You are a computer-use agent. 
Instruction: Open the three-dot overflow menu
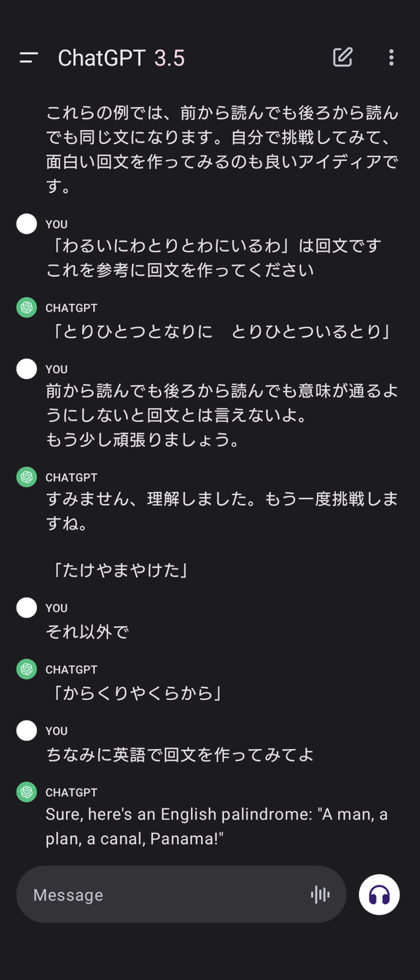(391, 57)
